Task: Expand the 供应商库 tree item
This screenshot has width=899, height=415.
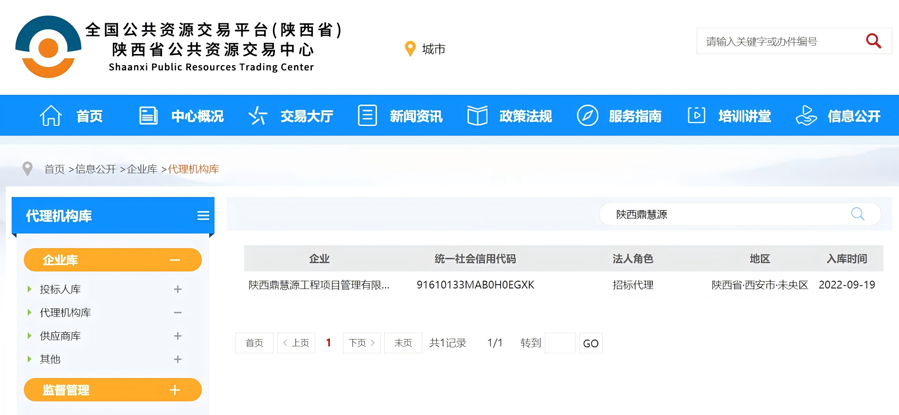Action: [x=177, y=336]
